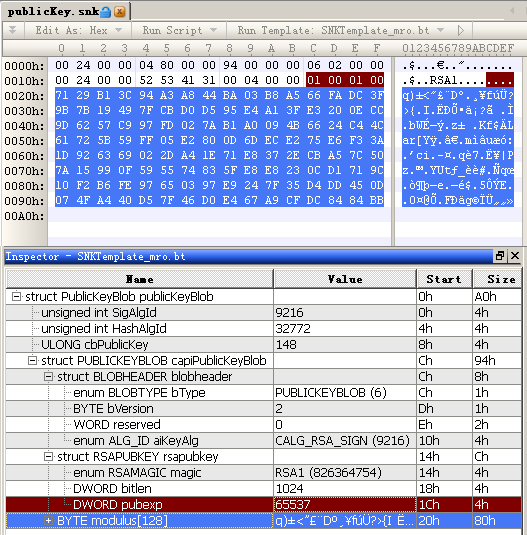Image resolution: width=527 pixels, height=535 pixels.
Task: Click the Start value 20h of modulus row
Action: point(444,521)
